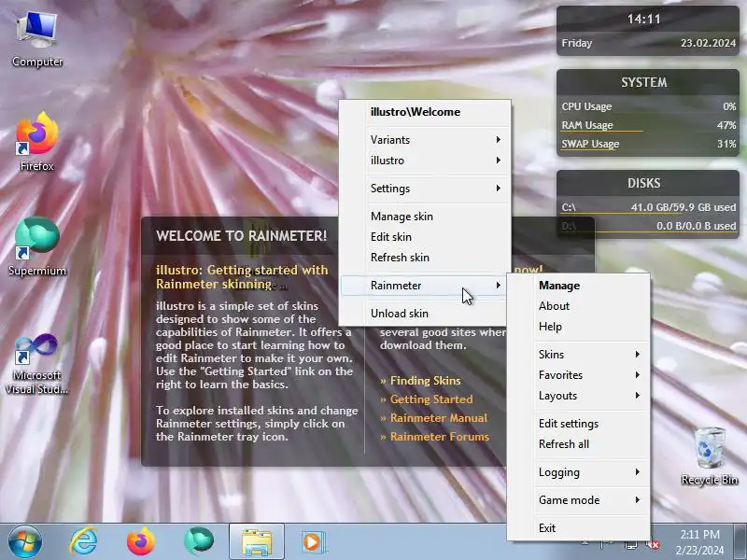This screenshot has height=560, width=747.
Task: Click the C:\ disk usage bar
Action: pyautogui.click(x=648, y=213)
